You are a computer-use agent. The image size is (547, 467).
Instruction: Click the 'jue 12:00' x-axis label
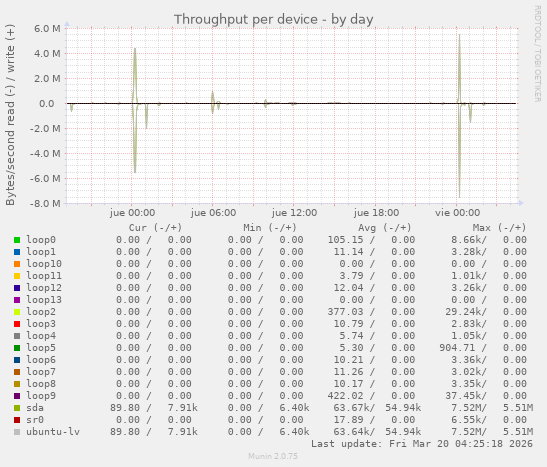pos(294,213)
